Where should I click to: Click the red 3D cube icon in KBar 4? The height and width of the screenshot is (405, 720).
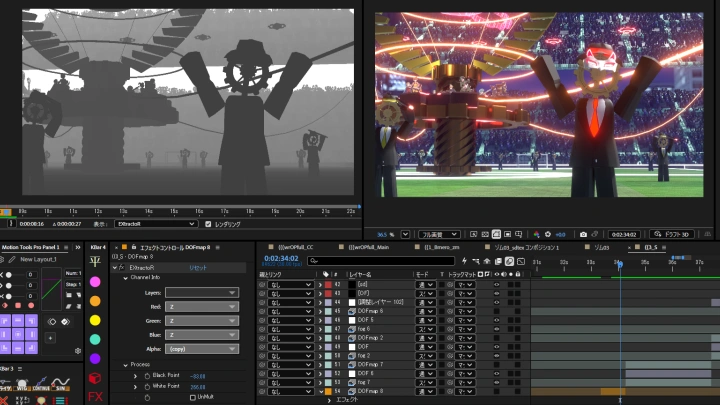(x=95, y=378)
